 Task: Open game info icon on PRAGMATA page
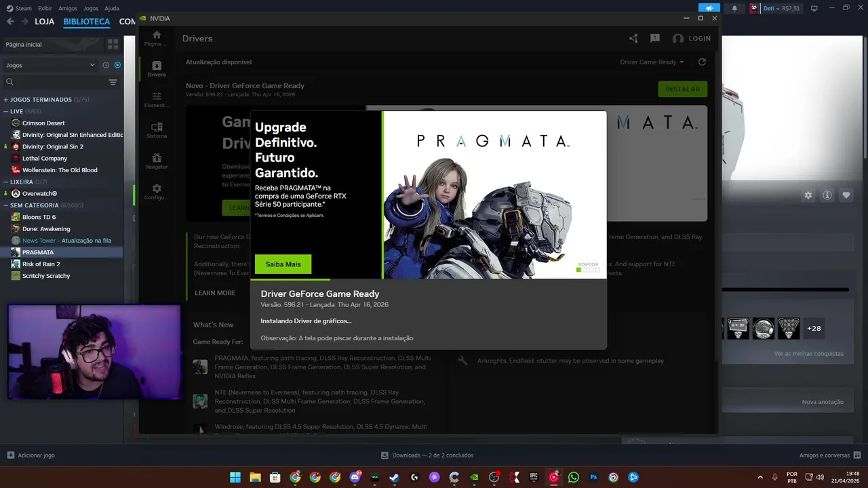(827, 195)
